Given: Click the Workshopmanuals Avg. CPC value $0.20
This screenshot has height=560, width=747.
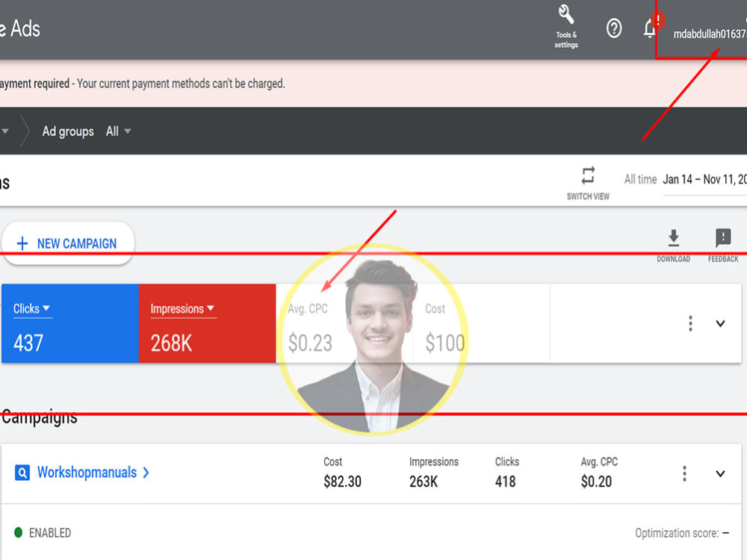Looking at the screenshot, I should coord(596,482).
